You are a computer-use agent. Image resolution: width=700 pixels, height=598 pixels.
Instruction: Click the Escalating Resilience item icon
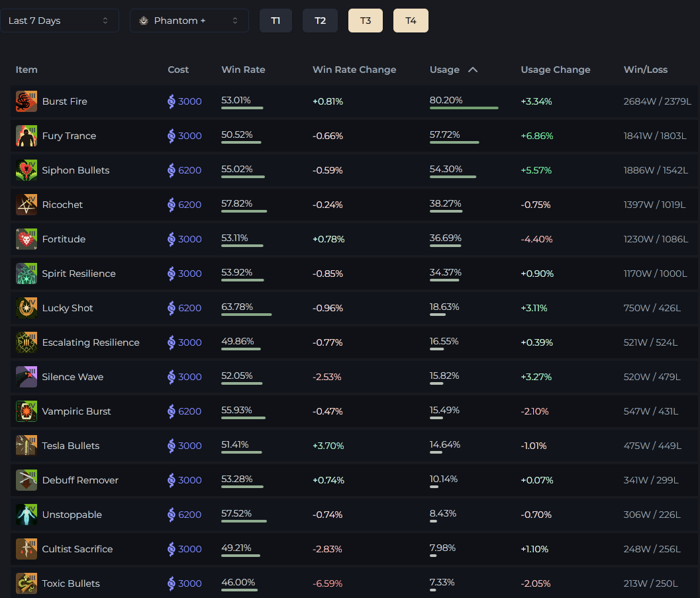26,342
